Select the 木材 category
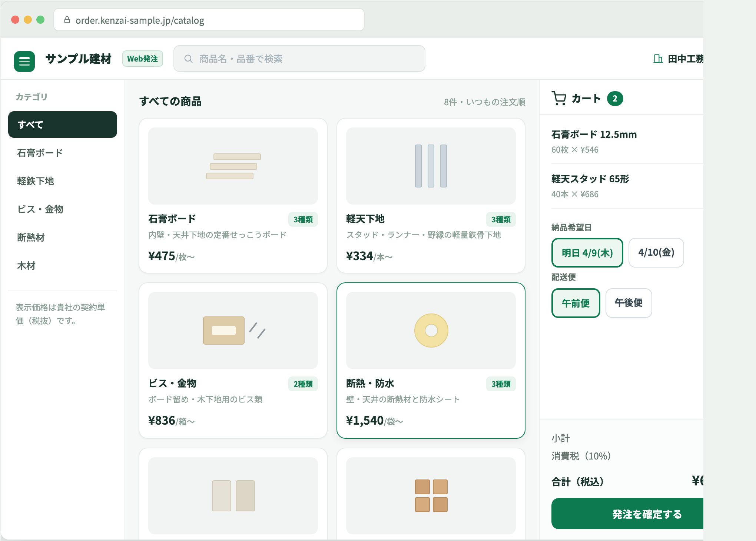Viewport: 756px width, 541px height. click(x=63, y=265)
